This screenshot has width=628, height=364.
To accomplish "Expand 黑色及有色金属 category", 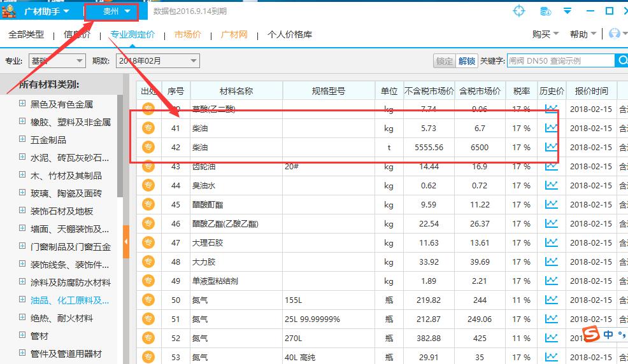I will click(22, 104).
